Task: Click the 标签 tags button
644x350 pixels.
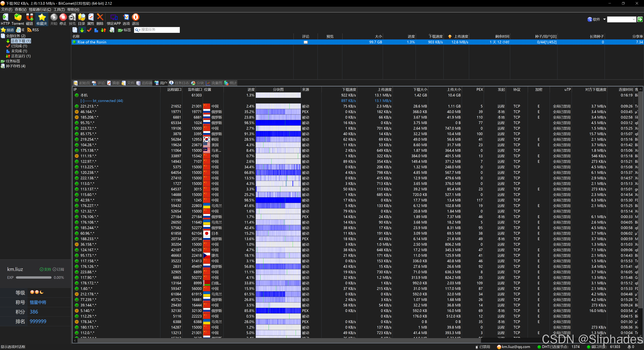Action: point(124,30)
